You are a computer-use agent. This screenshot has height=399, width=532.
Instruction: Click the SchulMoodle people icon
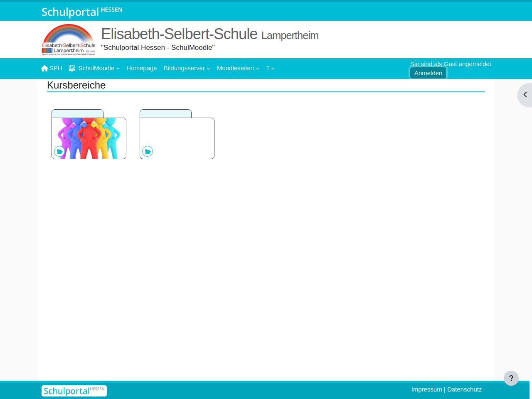click(72, 68)
